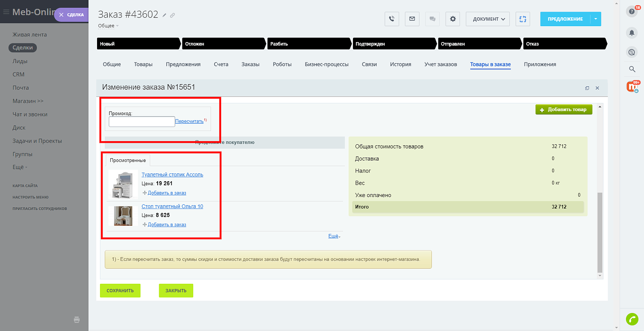This screenshot has width=644, height=331.
Task: Select Сделки in the left sidebar
Action: [23, 48]
